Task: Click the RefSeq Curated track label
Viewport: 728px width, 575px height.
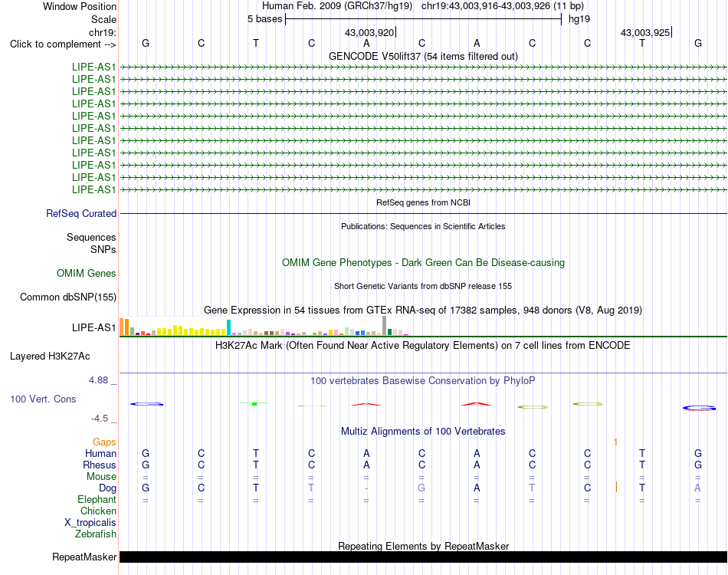Action: pyautogui.click(x=81, y=214)
